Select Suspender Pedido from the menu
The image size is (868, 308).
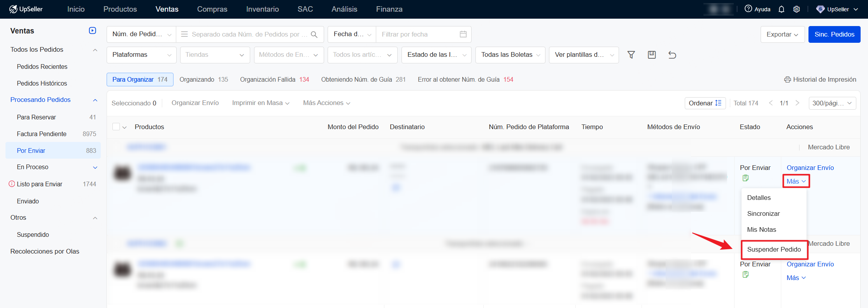[x=774, y=249]
